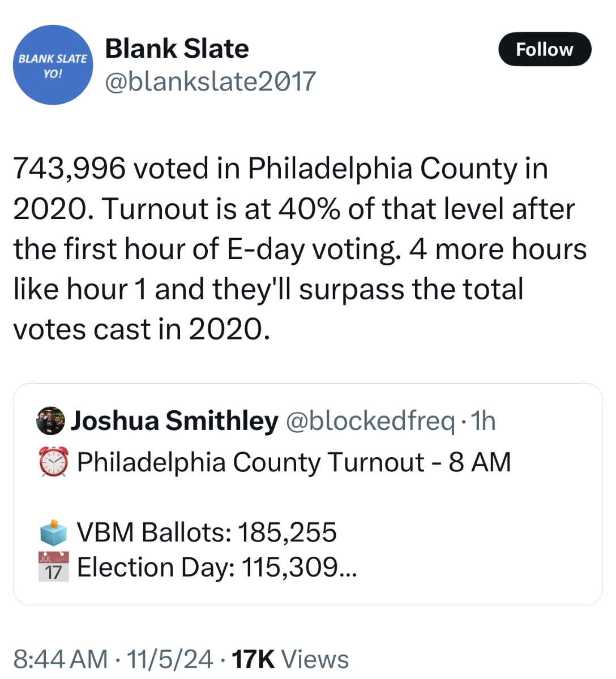Click the alarm clock emoji

[x=54, y=462]
